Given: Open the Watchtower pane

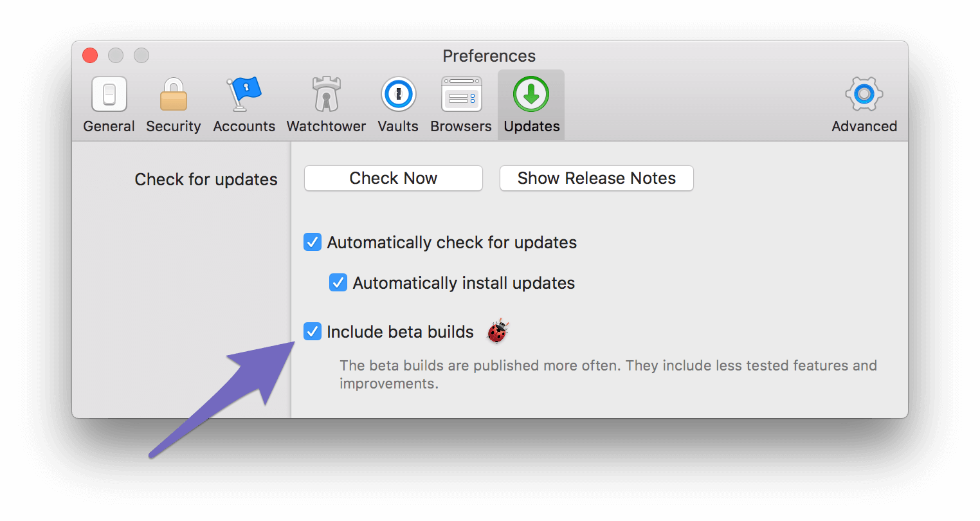Looking at the screenshot, I should pyautogui.click(x=325, y=103).
